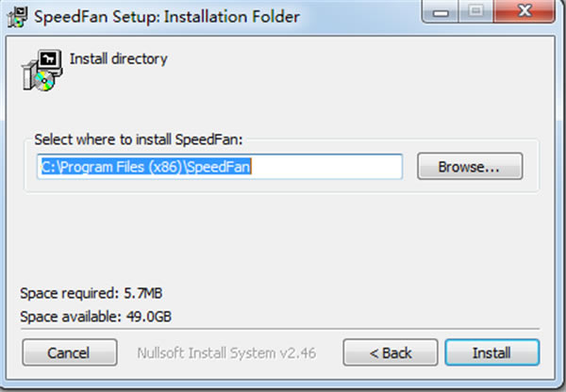Click the window title 'SpeedFan Setup: Installation Folder'
Viewport: 566px width, 392px height.
(x=166, y=17)
